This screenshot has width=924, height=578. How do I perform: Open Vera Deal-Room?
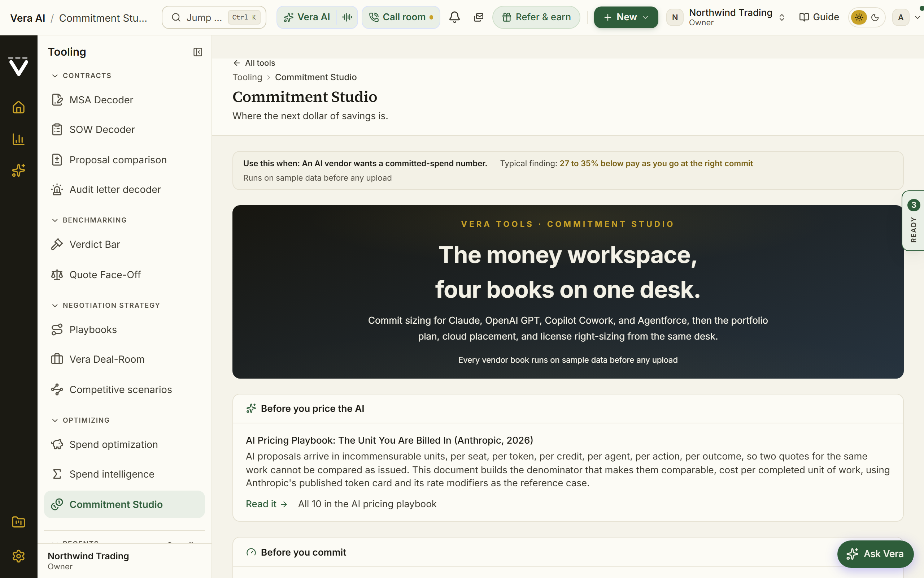(x=125, y=359)
